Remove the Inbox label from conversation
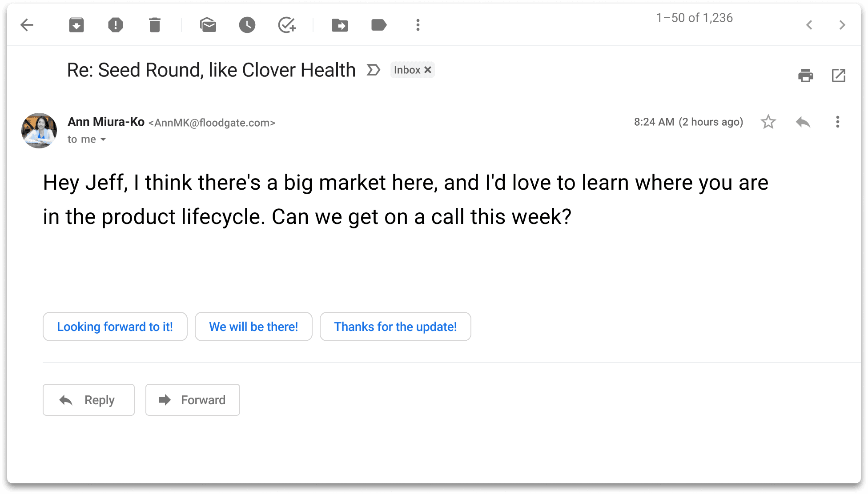 [428, 70]
